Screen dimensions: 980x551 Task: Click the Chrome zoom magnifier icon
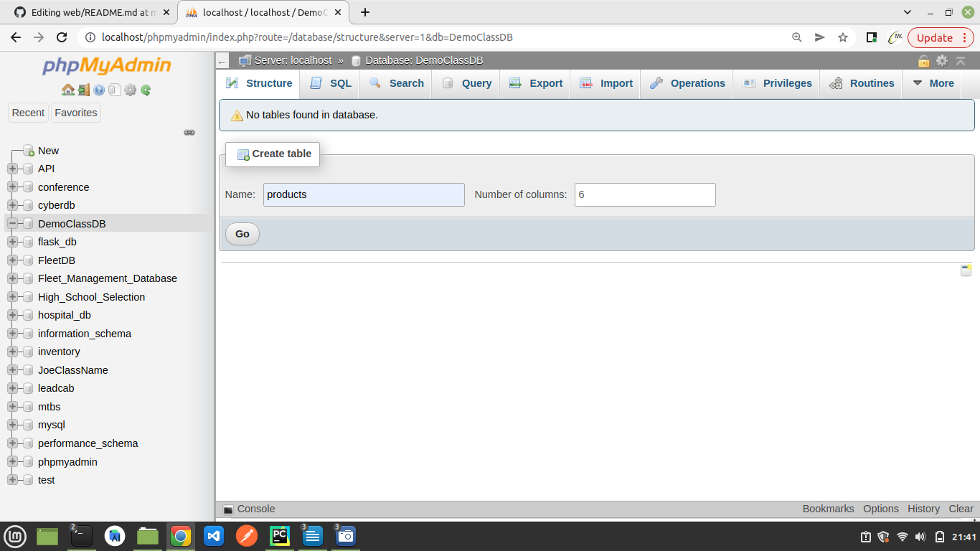pyautogui.click(x=797, y=37)
